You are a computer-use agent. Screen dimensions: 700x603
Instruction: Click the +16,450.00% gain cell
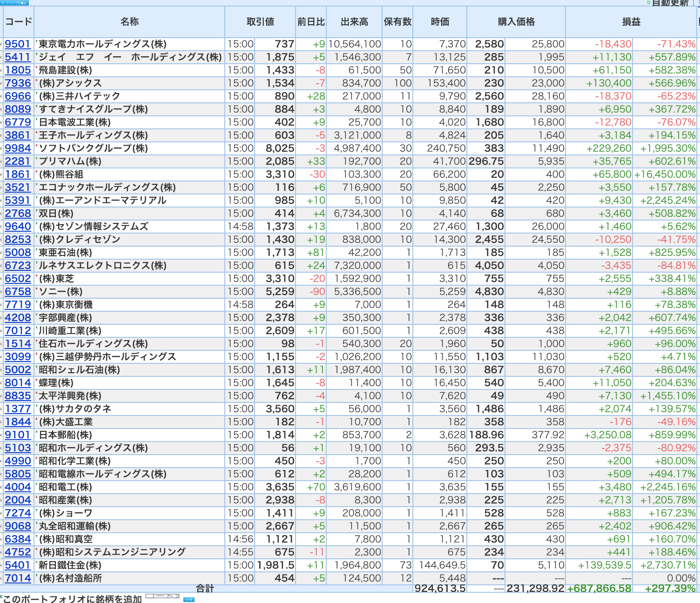coord(665,174)
